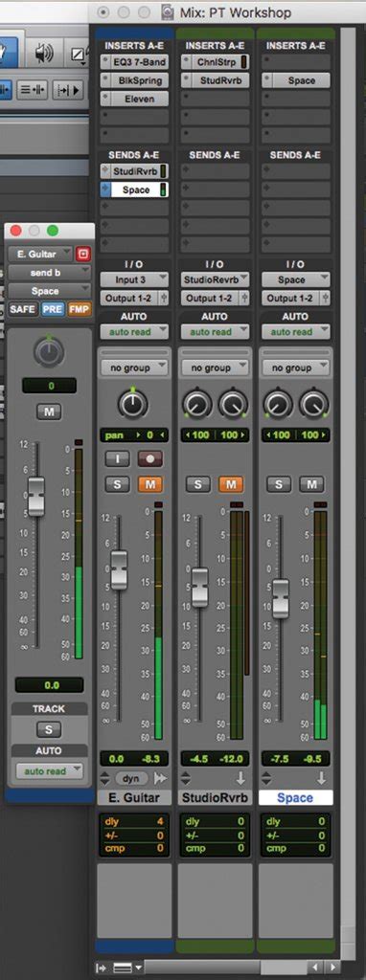
Task: Click the track type icon below E. Guitar fader
Action: (x=105, y=778)
